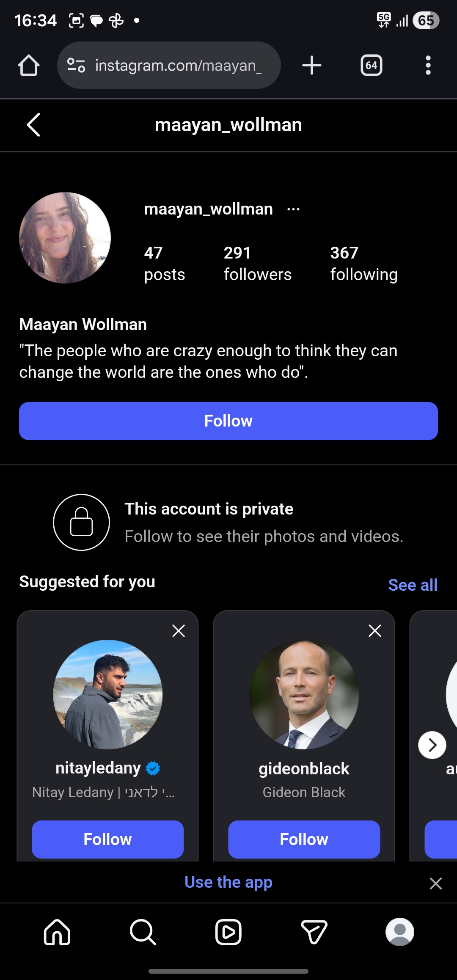Dismiss the gideonblack suggestion card
457x980 pixels.
point(375,631)
